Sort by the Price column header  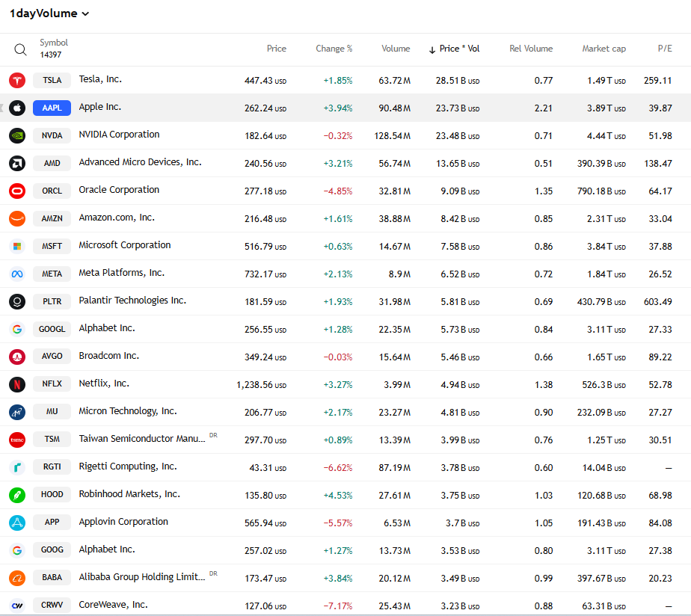coord(276,49)
